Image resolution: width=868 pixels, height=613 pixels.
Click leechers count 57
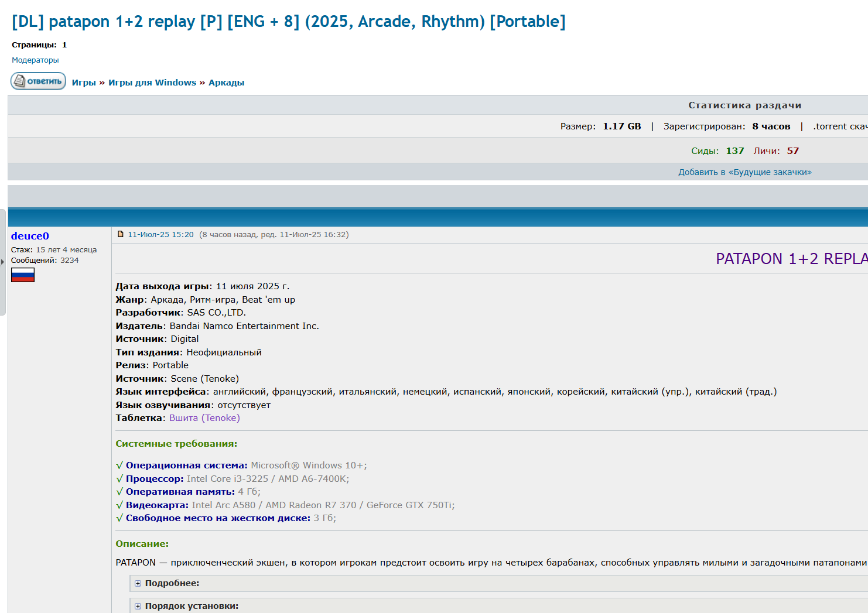click(x=793, y=151)
